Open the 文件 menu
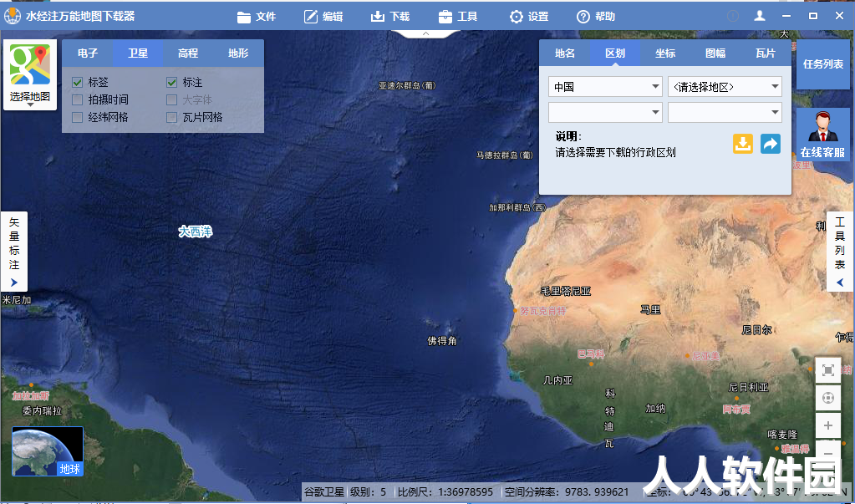855x504 pixels. click(x=257, y=17)
